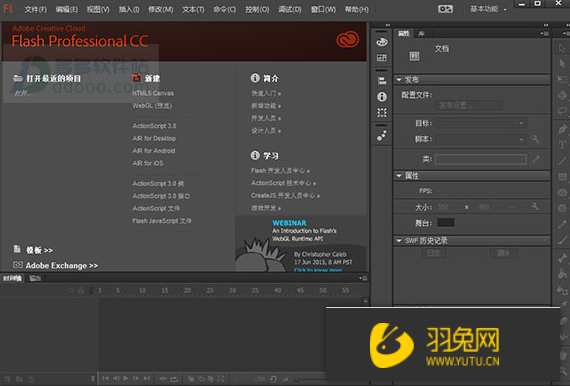Click the 舞台 stage color swatch

click(x=445, y=222)
